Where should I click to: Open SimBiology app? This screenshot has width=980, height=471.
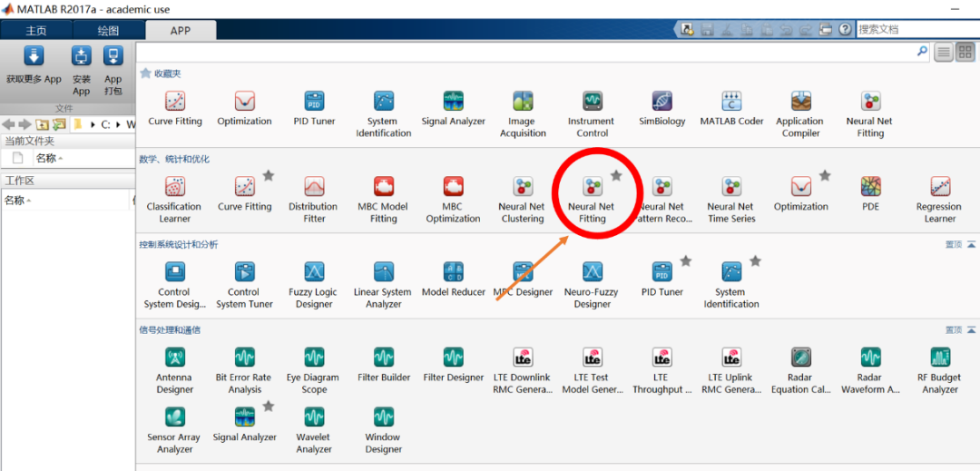[x=661, y=109]
